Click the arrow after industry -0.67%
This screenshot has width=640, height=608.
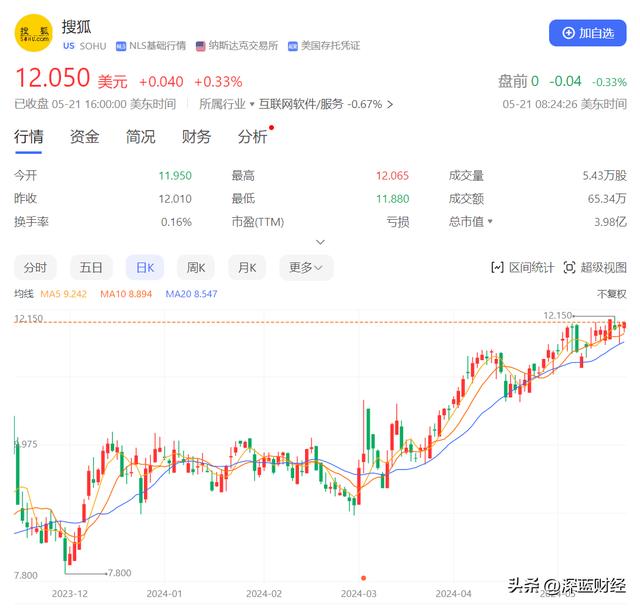point(390,104)
